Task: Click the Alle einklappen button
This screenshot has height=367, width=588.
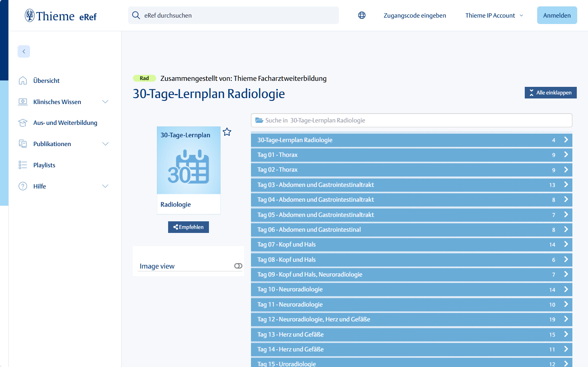Action: pyautogui.click(x=550, y=92)
